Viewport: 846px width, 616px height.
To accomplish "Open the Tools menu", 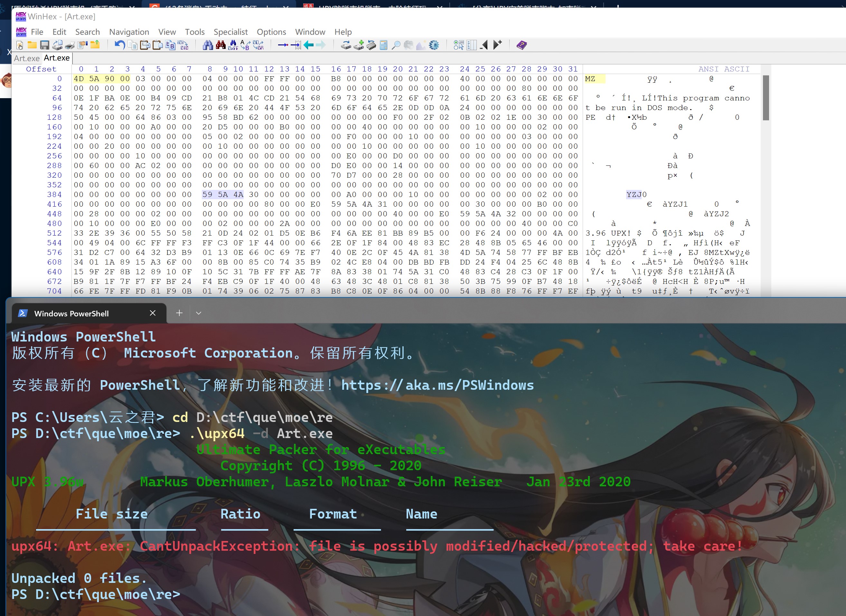I will 195,32.
